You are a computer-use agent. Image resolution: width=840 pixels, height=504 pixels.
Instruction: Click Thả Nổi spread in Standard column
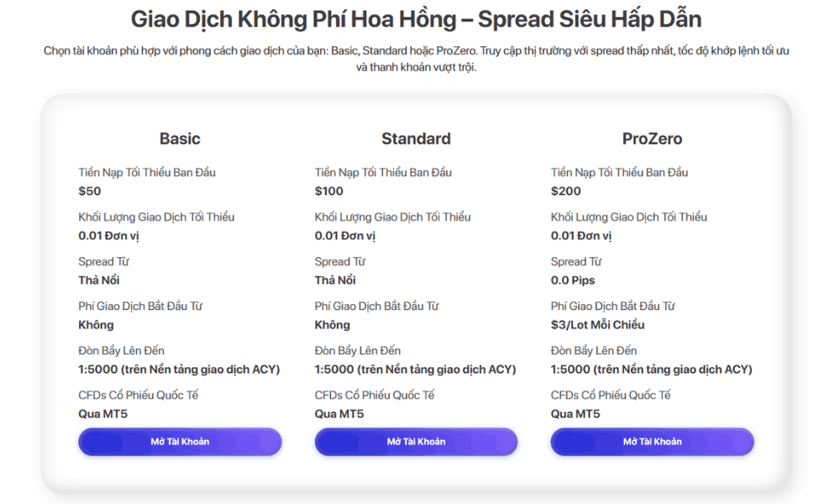pyautogui.click(x=335, y=281)
